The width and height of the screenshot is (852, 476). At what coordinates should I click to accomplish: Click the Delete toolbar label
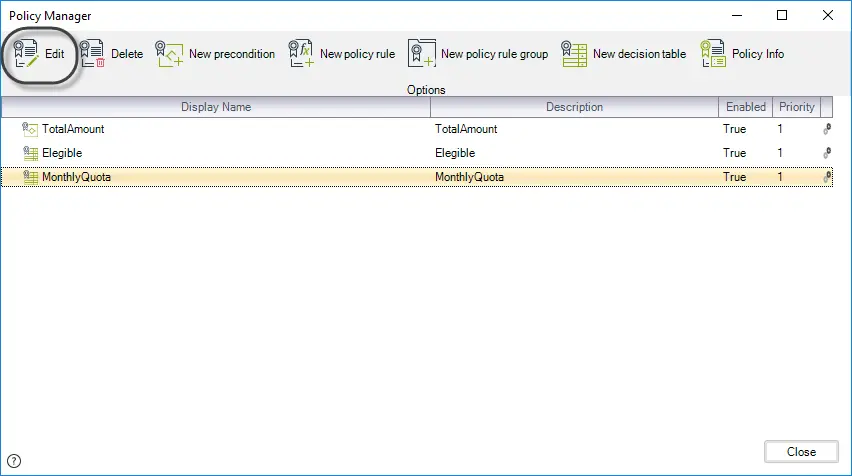coord(127,54)
